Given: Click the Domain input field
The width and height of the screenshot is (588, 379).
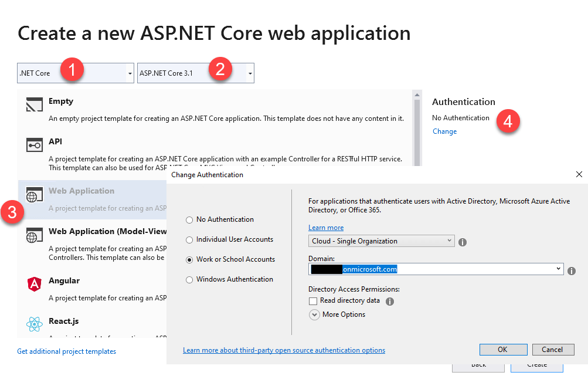Looking at the screenshot, I should click(434, 269).
